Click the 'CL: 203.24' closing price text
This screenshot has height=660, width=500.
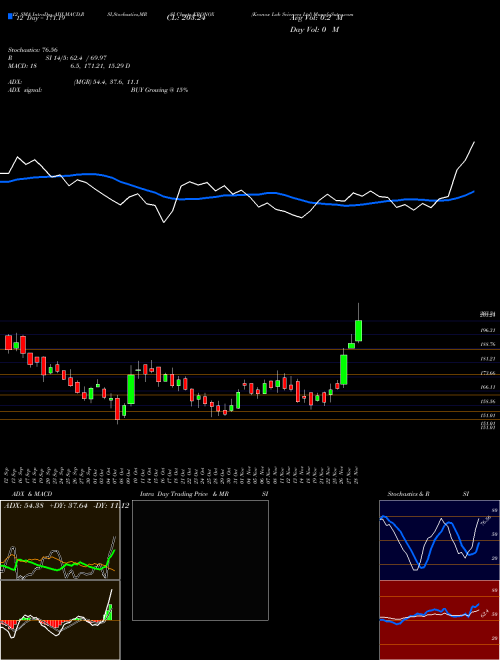point(186,19)
